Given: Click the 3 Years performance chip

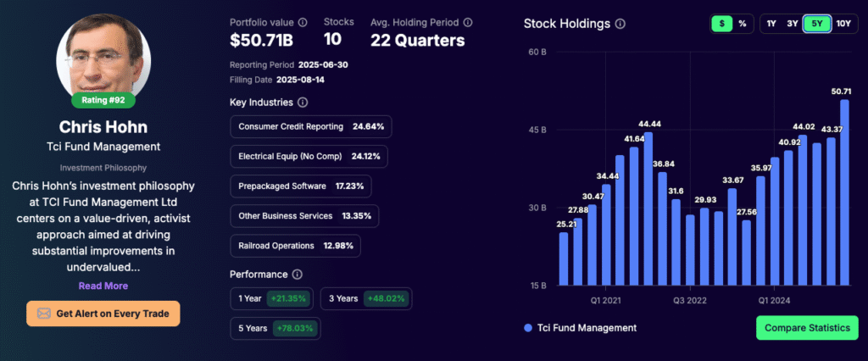Looking at the screenshot, I should 366,298.
